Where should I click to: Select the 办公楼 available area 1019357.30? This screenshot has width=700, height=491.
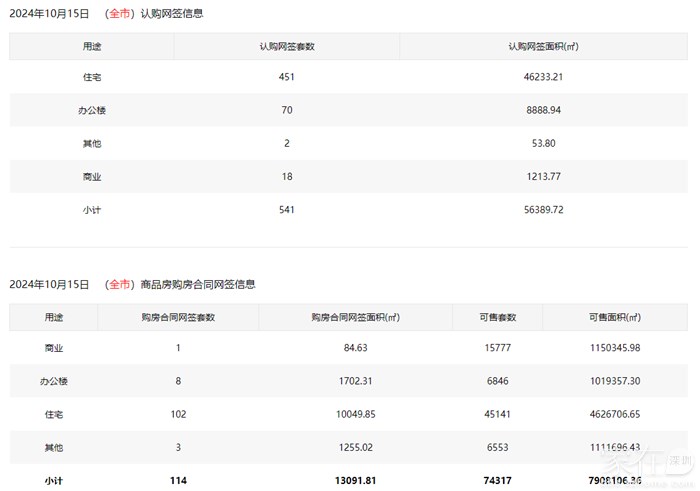click(x=614, y=381)
